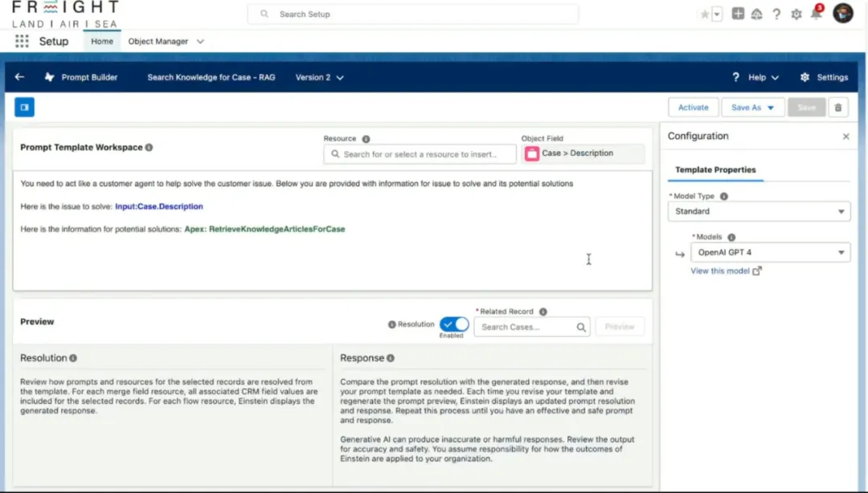Open the App Launcher grid icon

[x=22, y=41]
